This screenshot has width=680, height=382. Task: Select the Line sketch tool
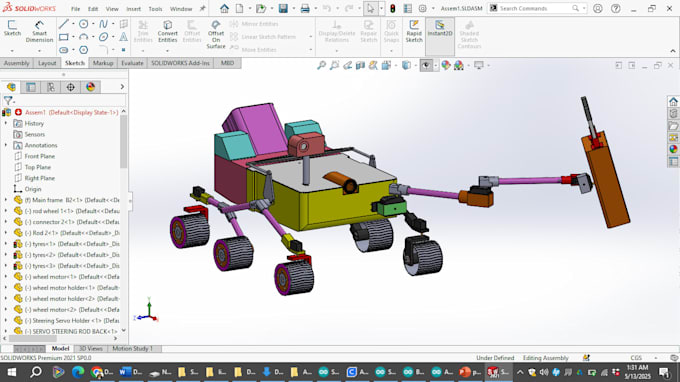tap(64, 24)
